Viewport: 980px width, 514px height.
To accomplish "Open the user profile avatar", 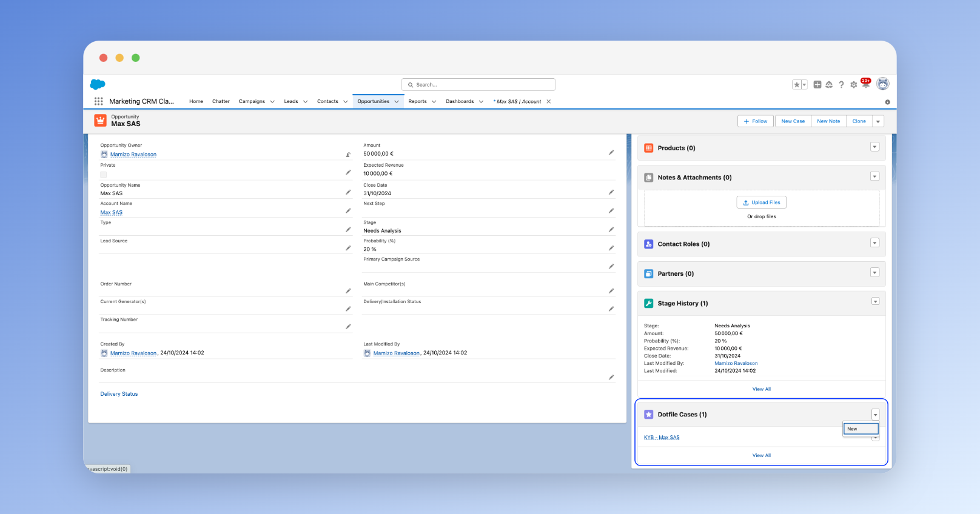I will pos(883,84).
